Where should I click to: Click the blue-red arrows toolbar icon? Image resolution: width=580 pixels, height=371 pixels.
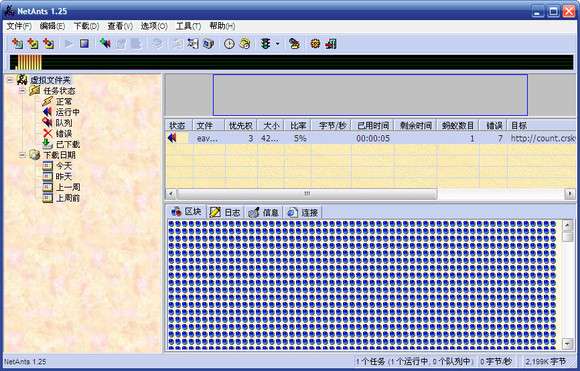point(105,44)
